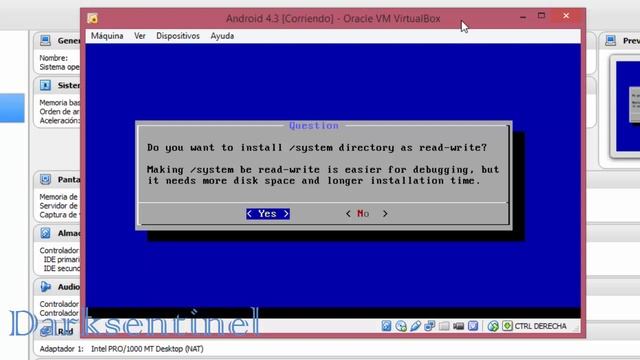
Task: Click the Preview panel icon in Manager
Action: point(611,40)
